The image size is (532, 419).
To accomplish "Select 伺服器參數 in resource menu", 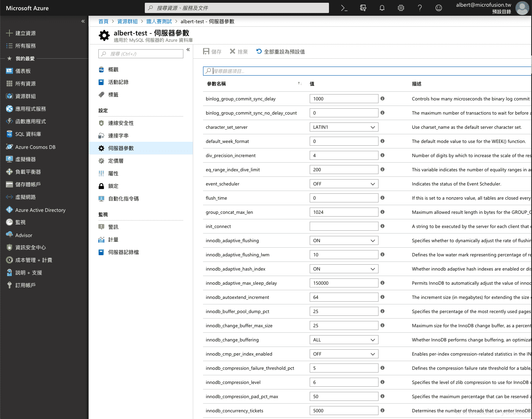I will pos(141,148).
